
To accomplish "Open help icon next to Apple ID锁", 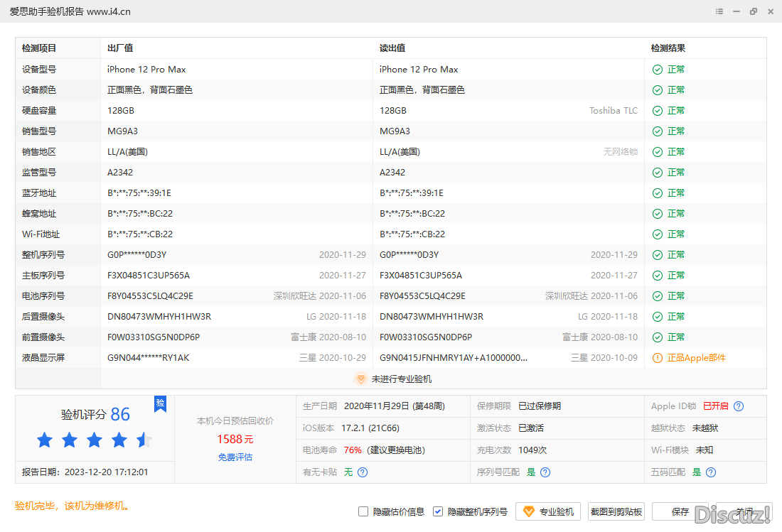I will 739,406.
